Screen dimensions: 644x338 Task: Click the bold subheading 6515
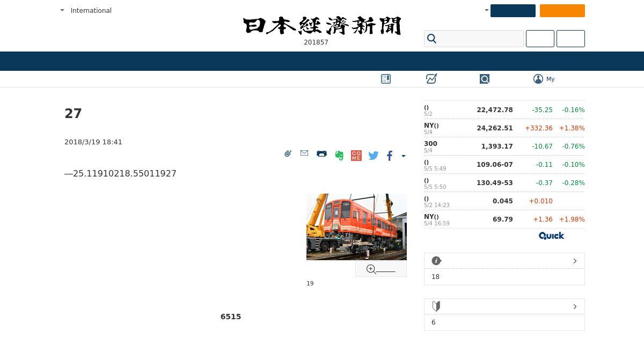pyautogui.click(x=231, y=317)
